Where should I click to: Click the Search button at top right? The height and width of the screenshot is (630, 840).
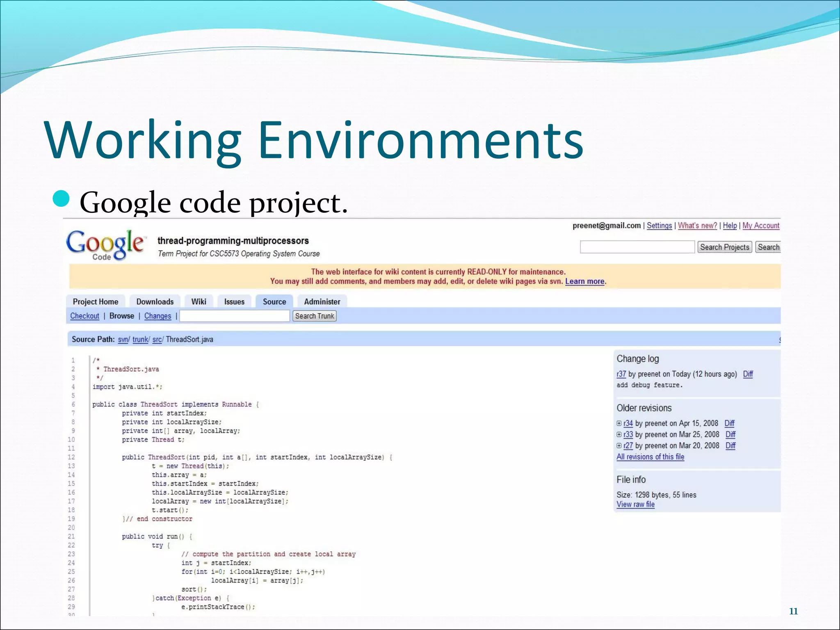coord(768,247)
